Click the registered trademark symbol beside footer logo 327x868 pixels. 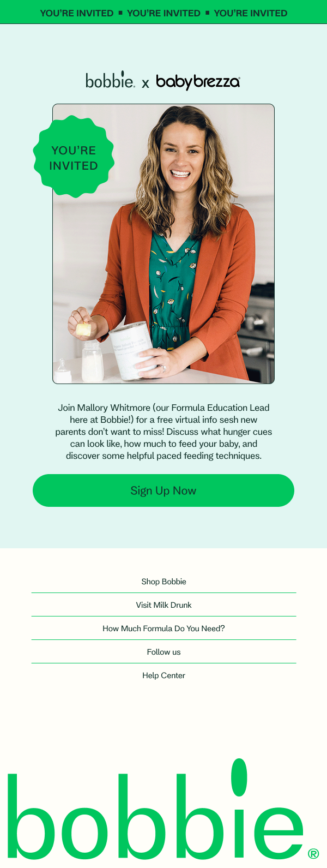pos(313,854)
